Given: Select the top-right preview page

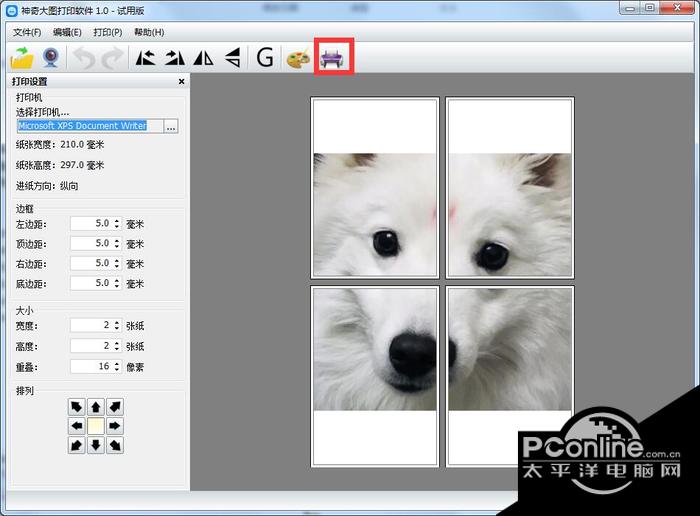Looking at the screenshot, I should click(x=510, y=188).
